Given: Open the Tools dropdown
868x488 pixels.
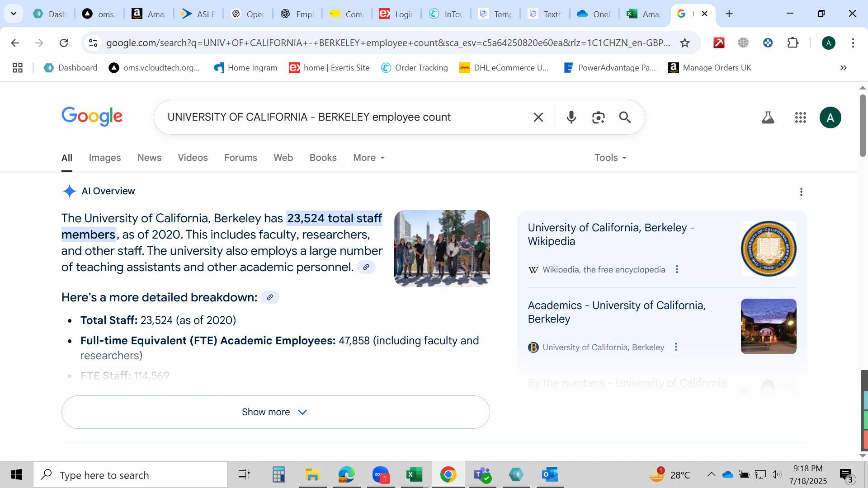Looking at the screenshot, I should (x=610, y=158).
